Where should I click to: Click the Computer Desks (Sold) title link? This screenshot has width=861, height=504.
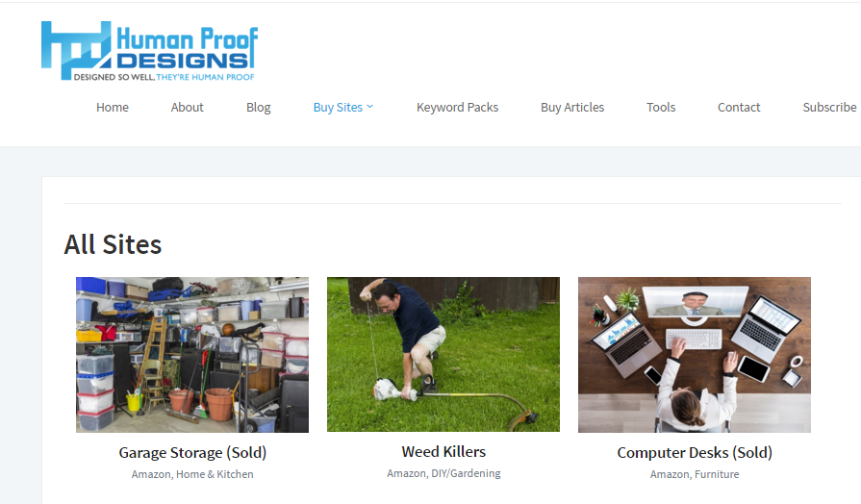coord(695,453)
